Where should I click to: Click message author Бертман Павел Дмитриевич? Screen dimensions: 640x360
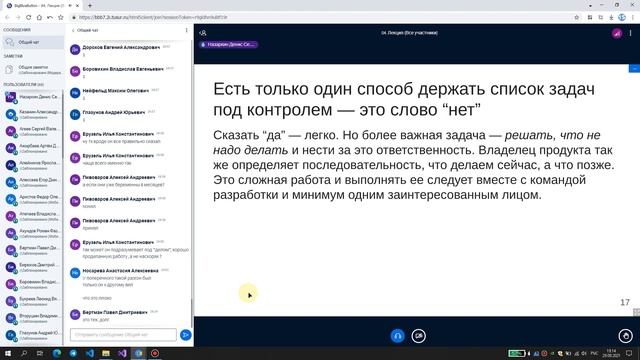coord(115,312)
